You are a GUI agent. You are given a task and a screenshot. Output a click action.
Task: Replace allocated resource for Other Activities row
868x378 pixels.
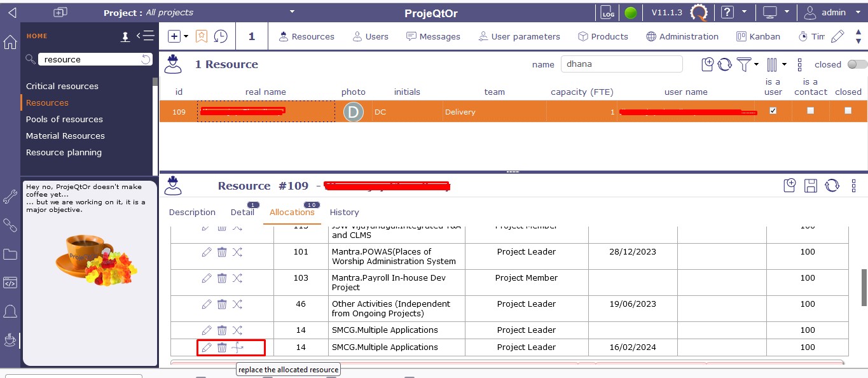coord(237,304)
